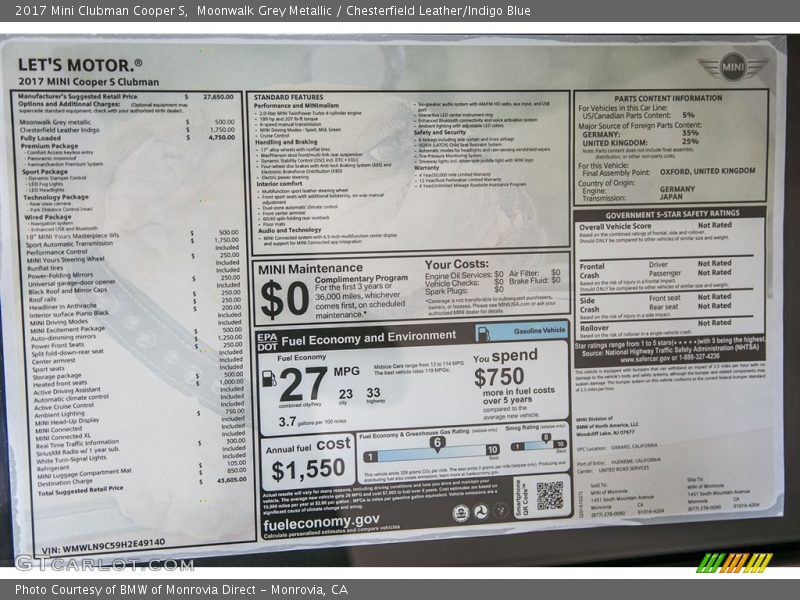The height and width of the screenshot is (600, 800).
Task: Select the greenhouse gas rating marker 6
Action: [437, 444]
